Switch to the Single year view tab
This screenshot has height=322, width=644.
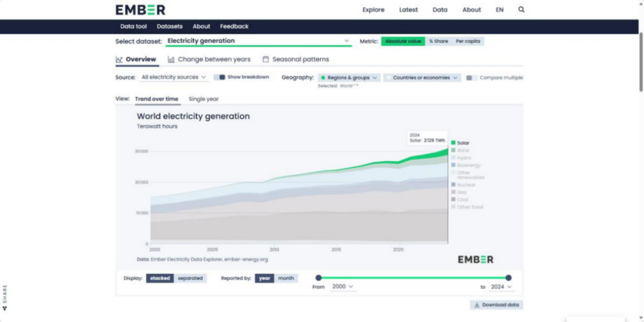[204, 99]
